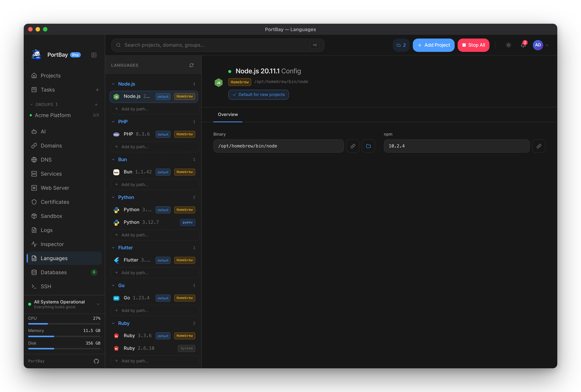Viewport: 581px width, 392px height.
Task: Go to Certificates page
Action: click(64, 202)
